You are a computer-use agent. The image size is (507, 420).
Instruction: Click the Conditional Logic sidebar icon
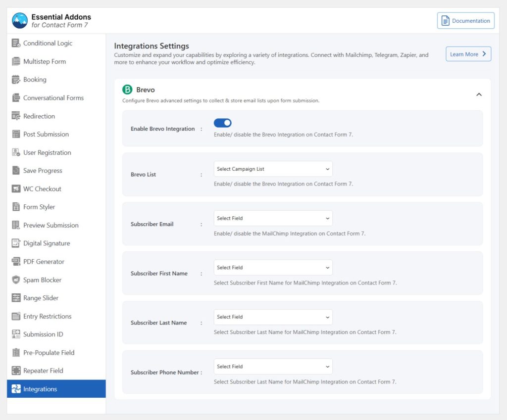tap(16, 43)
